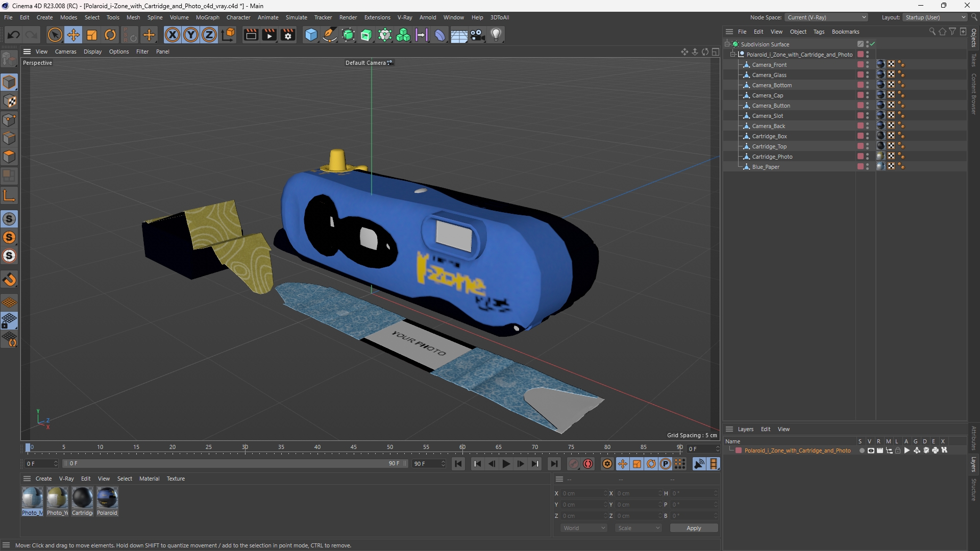Toggle the Enable Snap magnet
The image size is (980, 551).
9,280
